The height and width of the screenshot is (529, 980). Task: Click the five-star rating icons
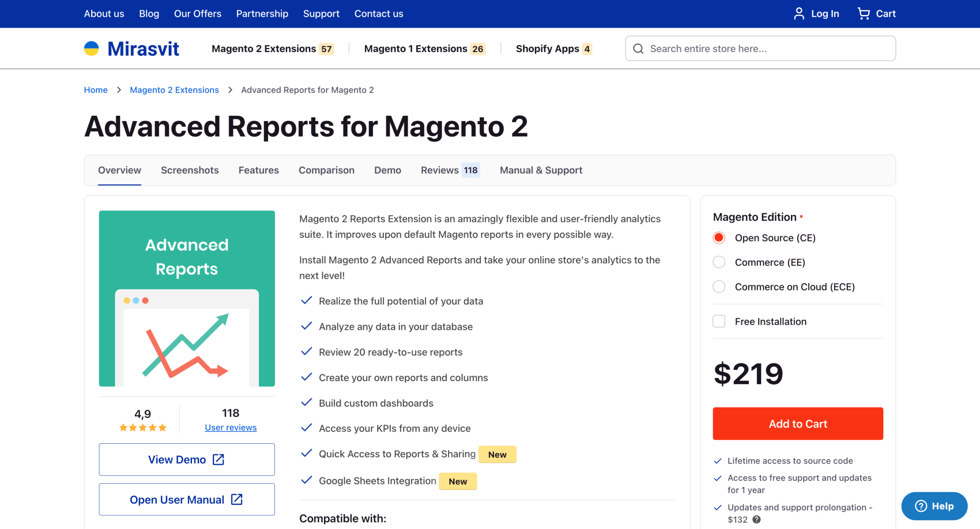coord(143,427)
